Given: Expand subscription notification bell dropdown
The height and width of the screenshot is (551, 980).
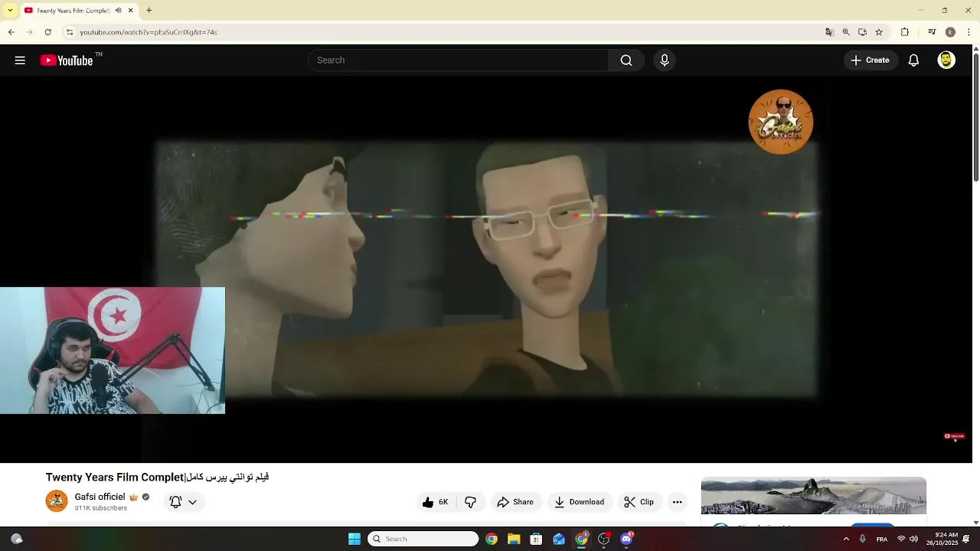Looking at the screenshot, I should [183, 502].
